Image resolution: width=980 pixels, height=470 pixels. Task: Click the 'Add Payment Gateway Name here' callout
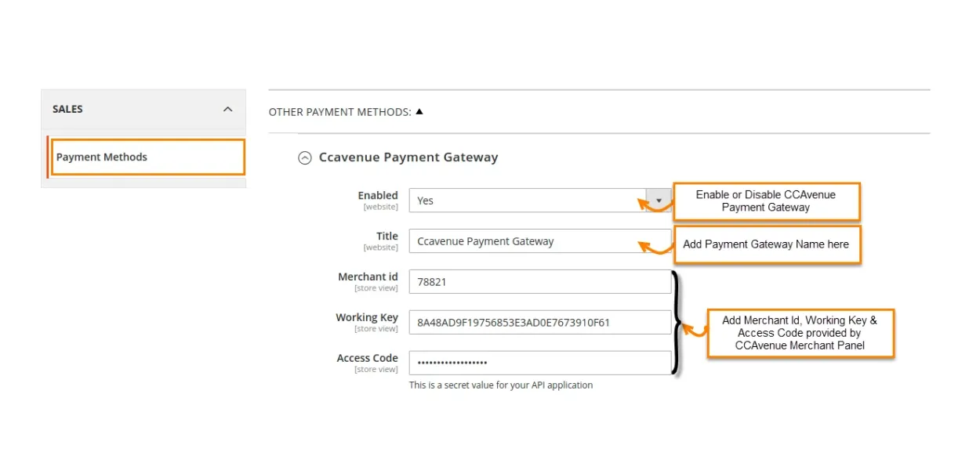pos(765,244)
